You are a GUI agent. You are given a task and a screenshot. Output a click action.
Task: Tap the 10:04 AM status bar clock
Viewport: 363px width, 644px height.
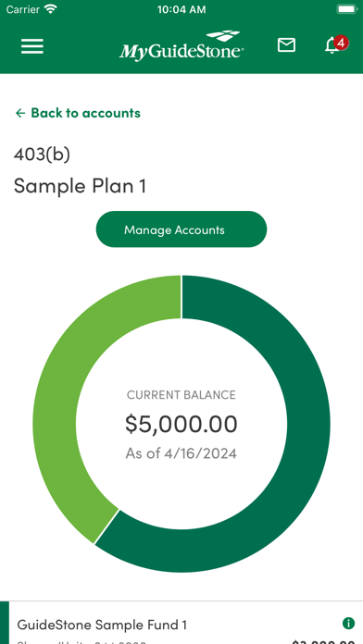[x=181, y=9]
